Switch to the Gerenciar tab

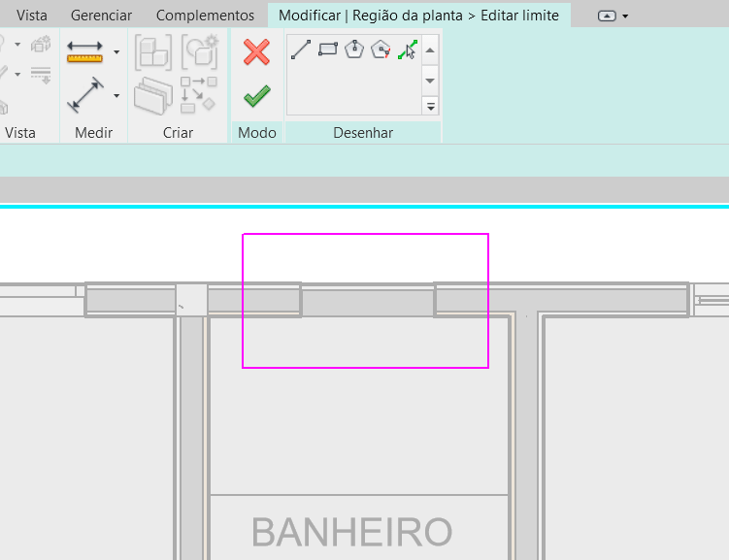click(101, 16)
